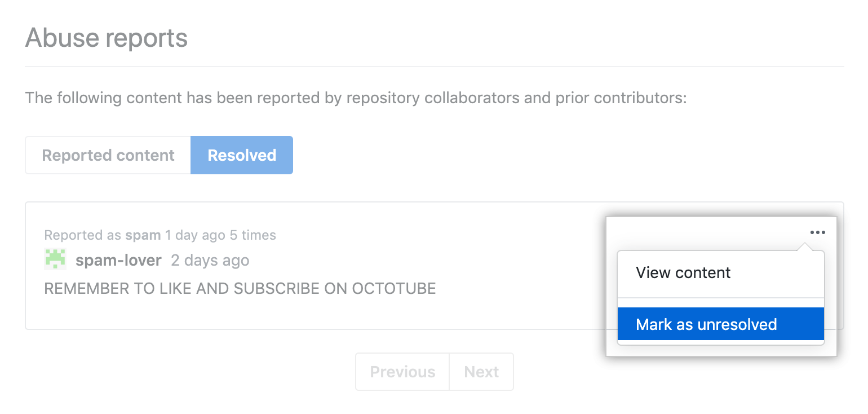Click the Abuse reports heading
868x414 pixels.
107,38
